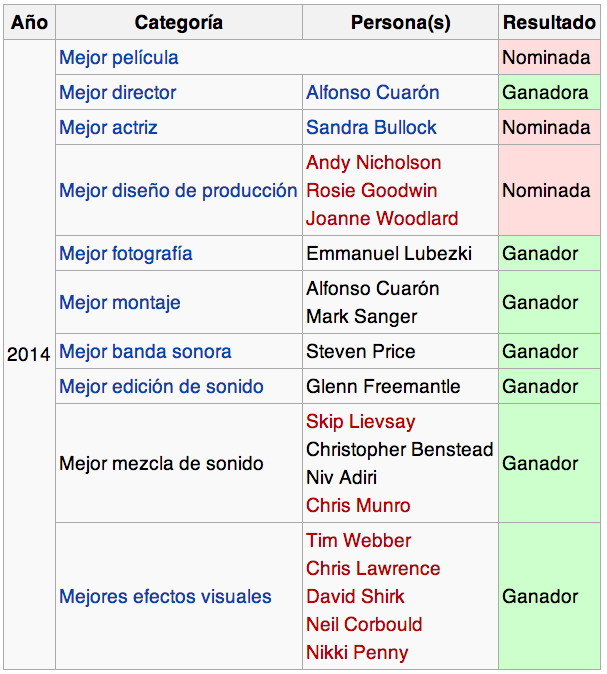Open Andy Nicholson red link
607x674 pixels.
coord(373,163)
